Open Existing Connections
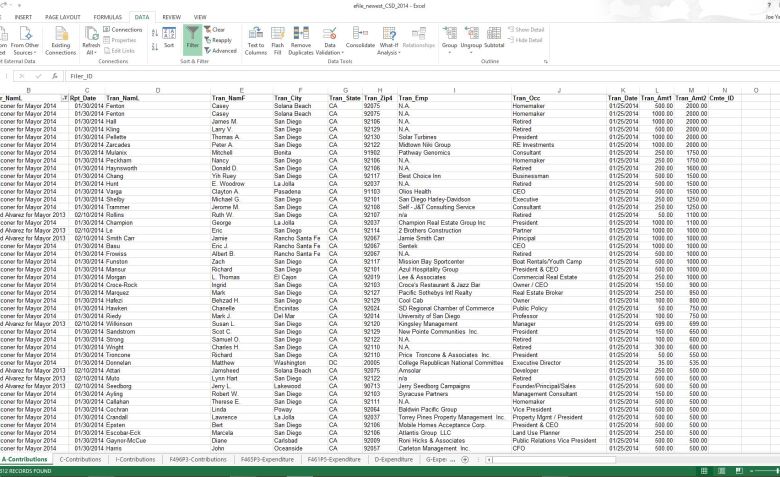This screenshot has height=477, width=780. click(x=61, y=41)
